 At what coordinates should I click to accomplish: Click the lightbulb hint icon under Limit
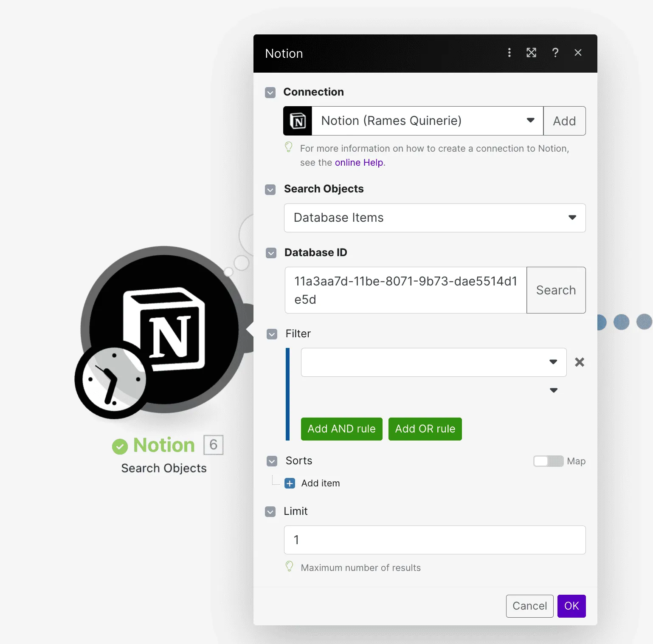pos(289,567)
